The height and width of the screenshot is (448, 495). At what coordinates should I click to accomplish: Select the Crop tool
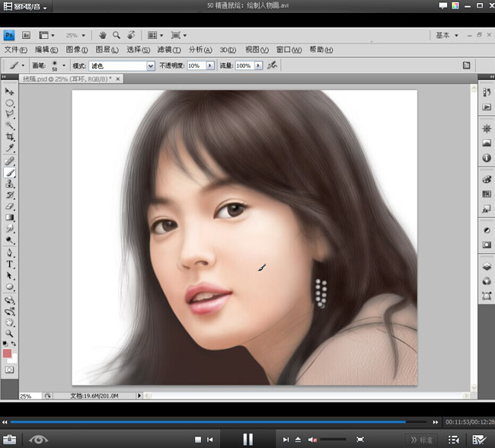point(9,137)
